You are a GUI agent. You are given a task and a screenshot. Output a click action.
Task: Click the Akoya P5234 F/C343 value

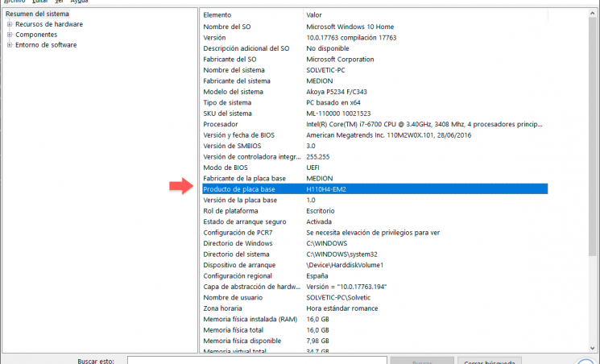337,92
